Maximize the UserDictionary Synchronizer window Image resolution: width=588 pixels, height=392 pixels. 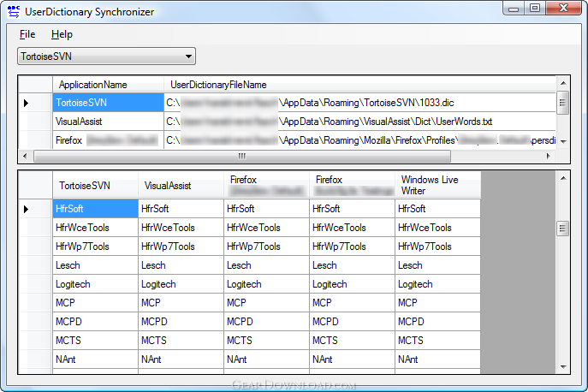535,9
